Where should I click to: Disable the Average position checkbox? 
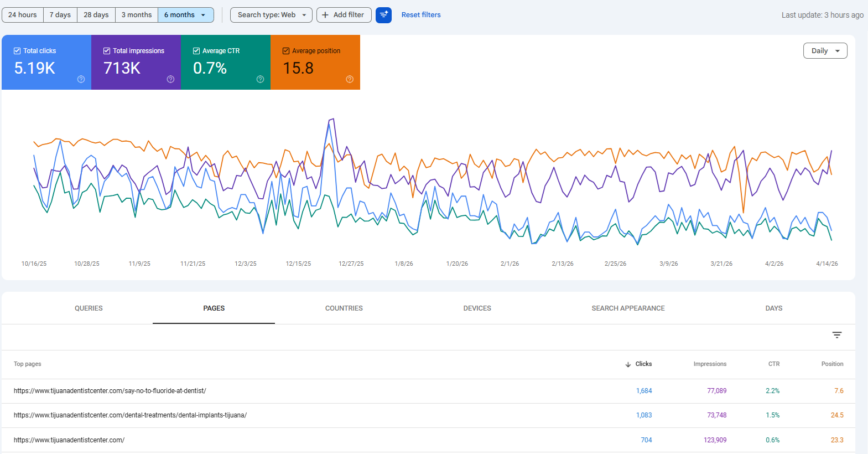tap(286, 51)
